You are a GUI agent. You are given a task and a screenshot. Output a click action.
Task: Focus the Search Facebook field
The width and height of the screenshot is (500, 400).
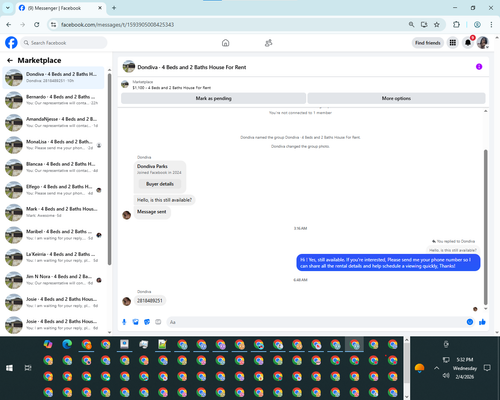(x=64, y=43)
